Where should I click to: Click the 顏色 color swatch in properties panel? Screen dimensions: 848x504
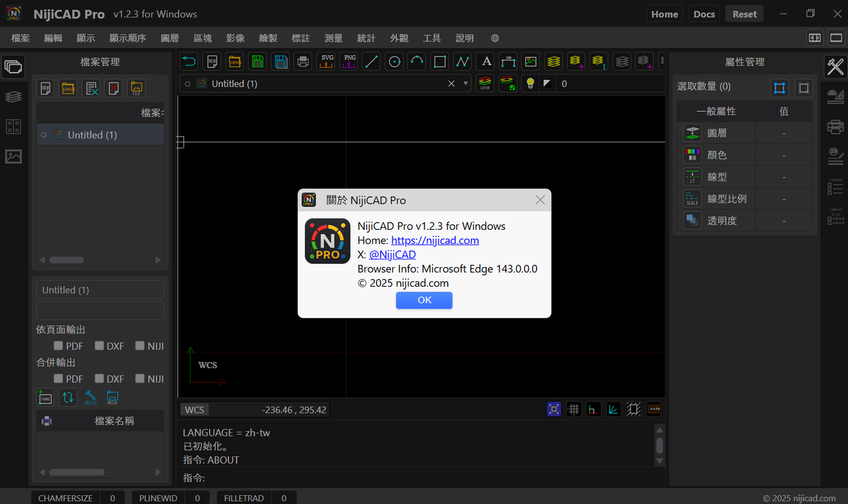click(x=692, y=154)
